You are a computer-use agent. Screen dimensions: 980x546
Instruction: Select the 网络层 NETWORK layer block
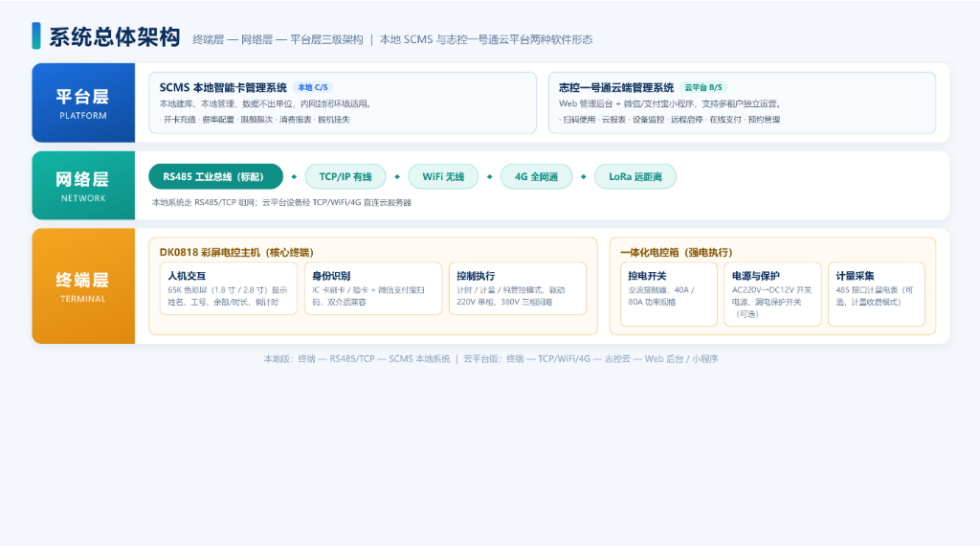click(83, 185)
